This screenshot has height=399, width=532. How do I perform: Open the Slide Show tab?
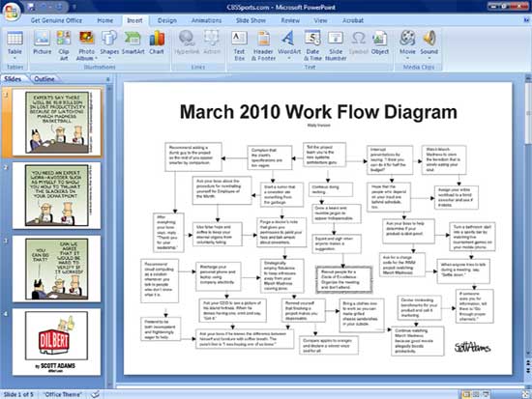[x=251, y=20]
